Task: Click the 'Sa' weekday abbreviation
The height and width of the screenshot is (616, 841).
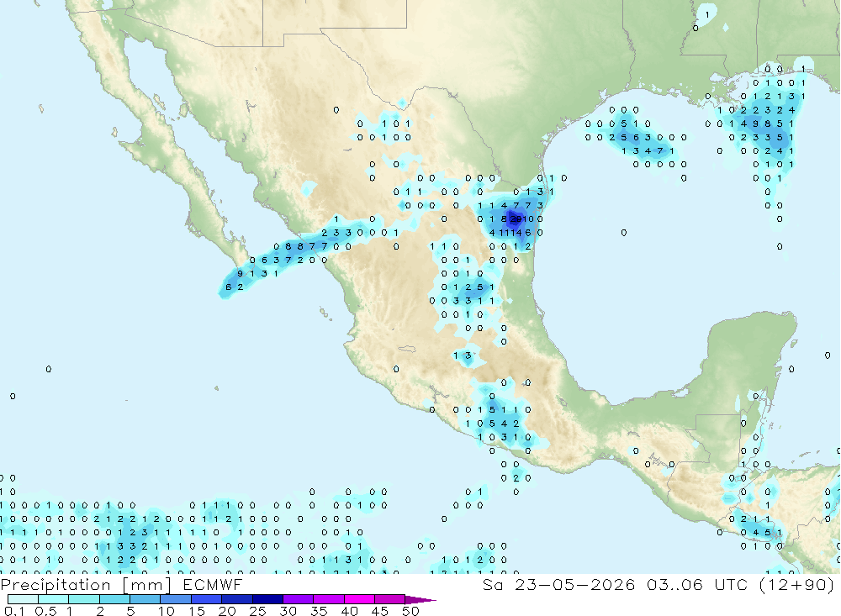Action: click(492, 584)
